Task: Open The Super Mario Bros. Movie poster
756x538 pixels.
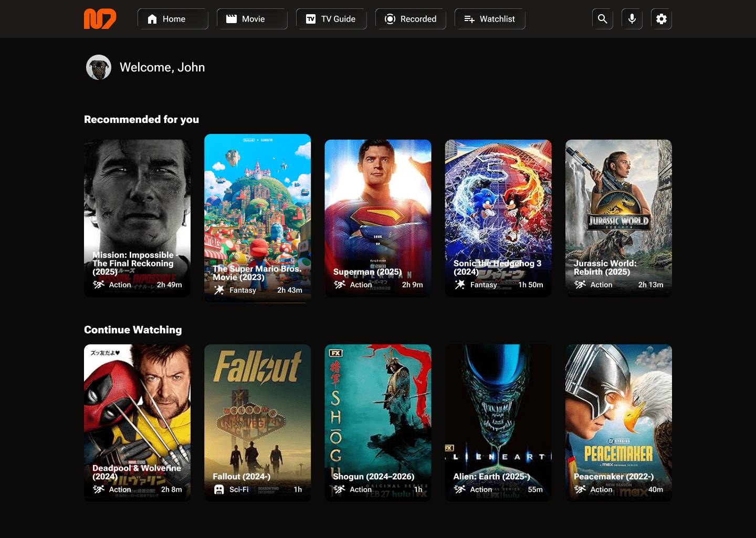Action: pyautogui.click(x=257, y=218)
